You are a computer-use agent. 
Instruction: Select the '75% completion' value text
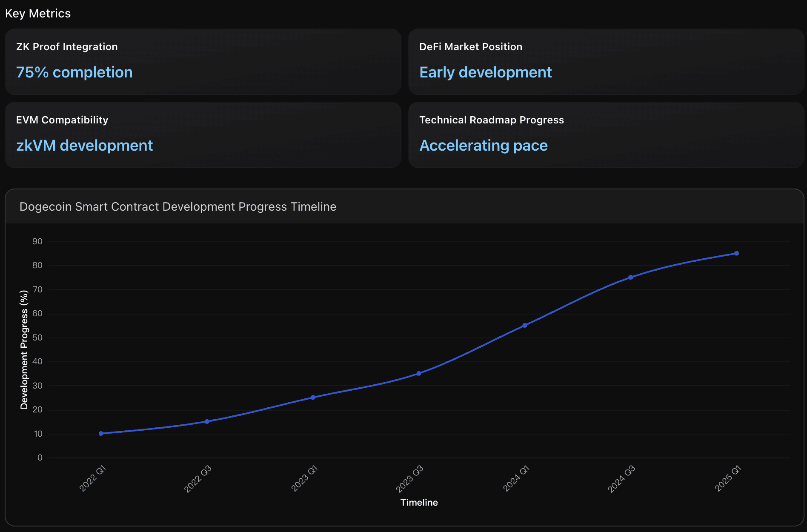click(x=74, y=72)
